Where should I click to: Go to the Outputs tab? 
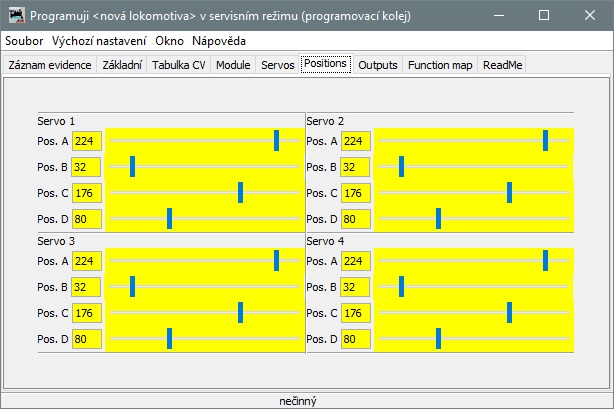(378, 65)
